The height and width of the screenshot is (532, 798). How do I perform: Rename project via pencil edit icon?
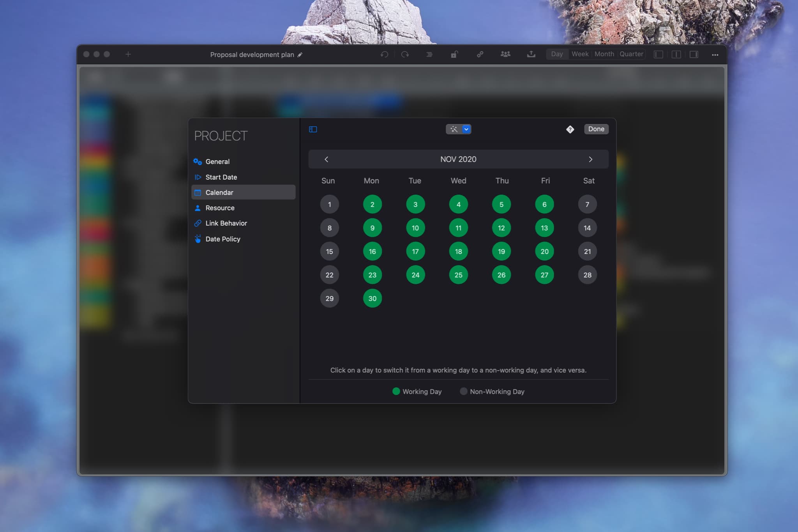pos(300,55)
